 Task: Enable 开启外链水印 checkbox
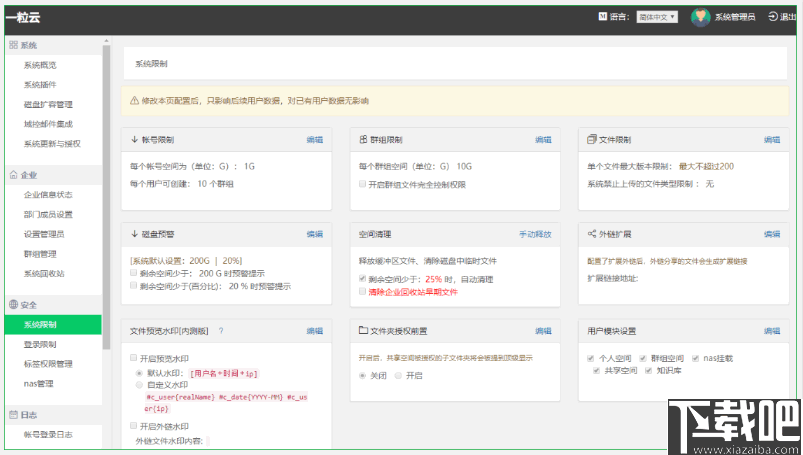(x=134, y=426)
